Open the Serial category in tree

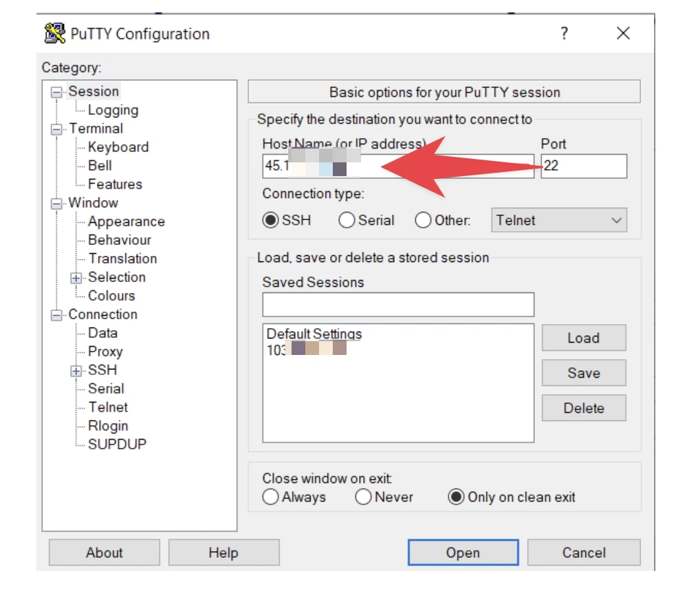pos(107,389)
